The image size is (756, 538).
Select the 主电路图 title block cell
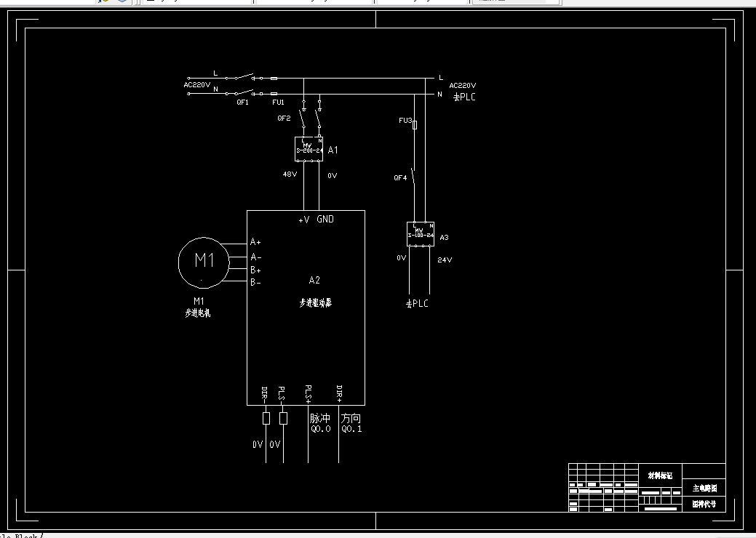[704, 489]
